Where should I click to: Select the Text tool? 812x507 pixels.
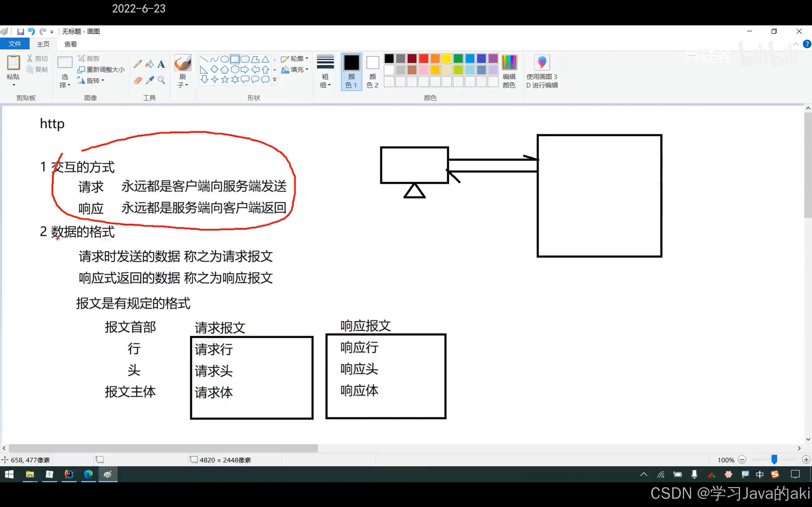pyautogui.click(x=162, y=64)
